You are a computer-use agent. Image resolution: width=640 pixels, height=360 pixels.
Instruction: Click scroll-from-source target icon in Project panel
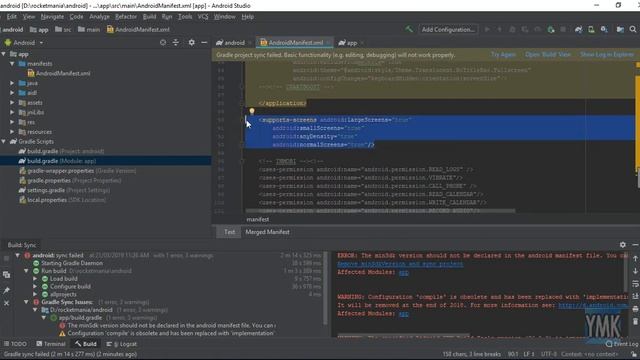click(163, 42)
